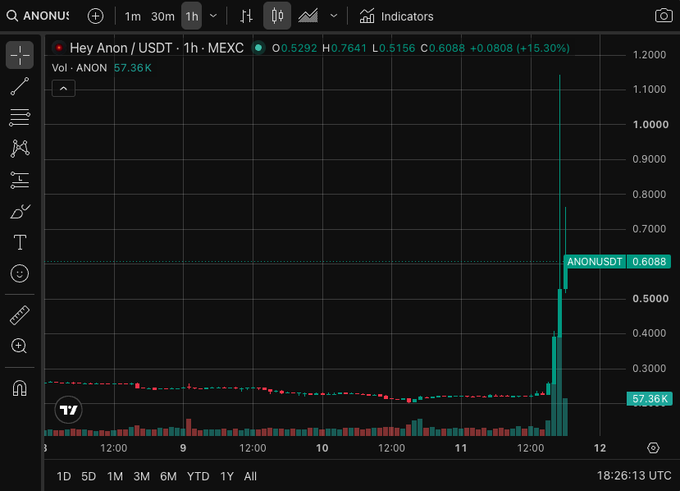Open the ANONUSDT symbol search
The width and height of the screenshot is (680, 491).
(x=37, y=16)
